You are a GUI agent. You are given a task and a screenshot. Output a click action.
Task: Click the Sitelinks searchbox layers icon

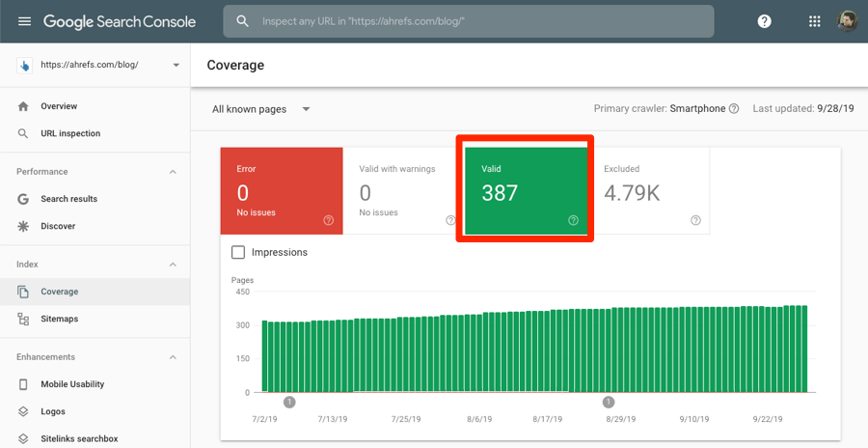(x=23, y=438)
